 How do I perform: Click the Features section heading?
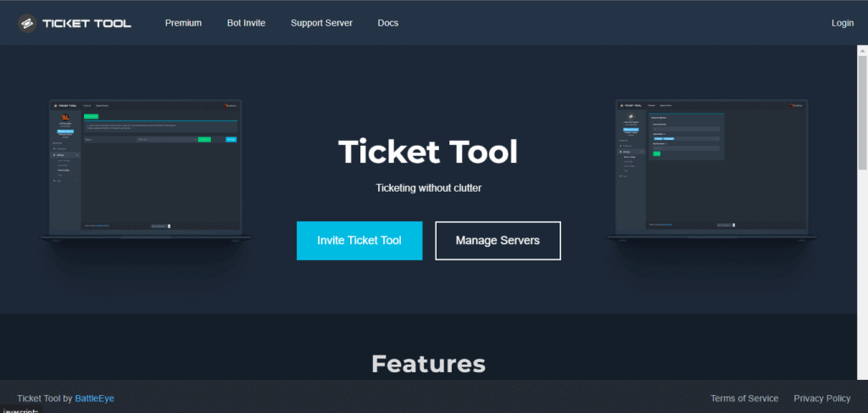[x=428, y=365]
